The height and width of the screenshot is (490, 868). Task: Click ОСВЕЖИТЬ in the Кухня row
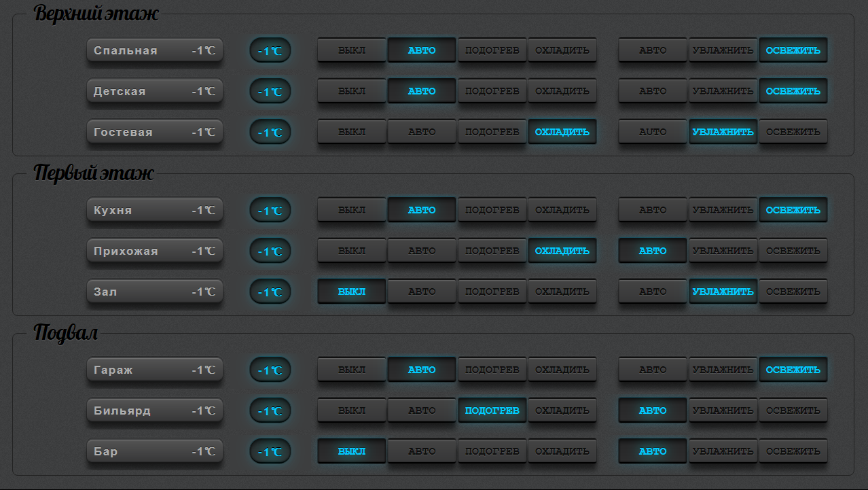tap(793, 210)
